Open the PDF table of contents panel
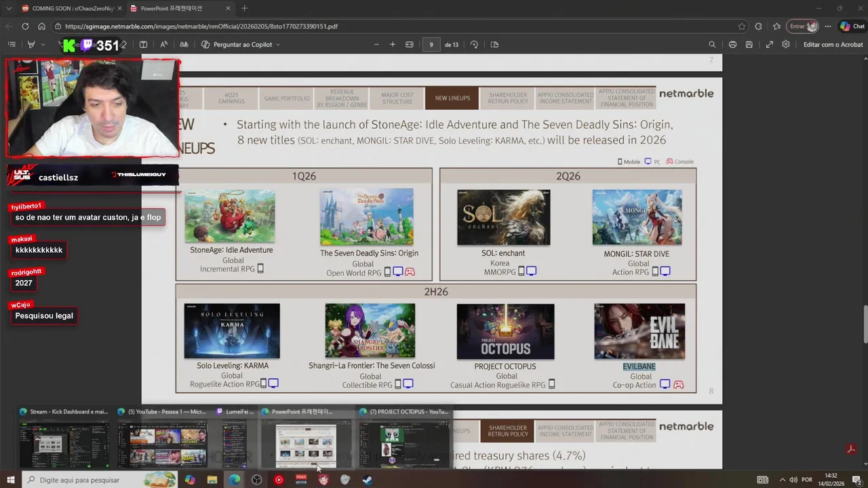Screen dimensions: 868x488 click(12, 45)
